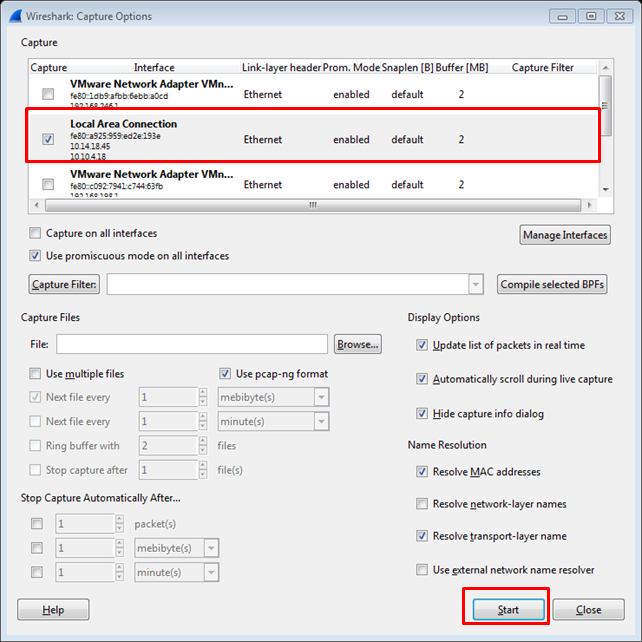
Task: Toggle Hide capture info dialog
Action: tap(422, 414)
